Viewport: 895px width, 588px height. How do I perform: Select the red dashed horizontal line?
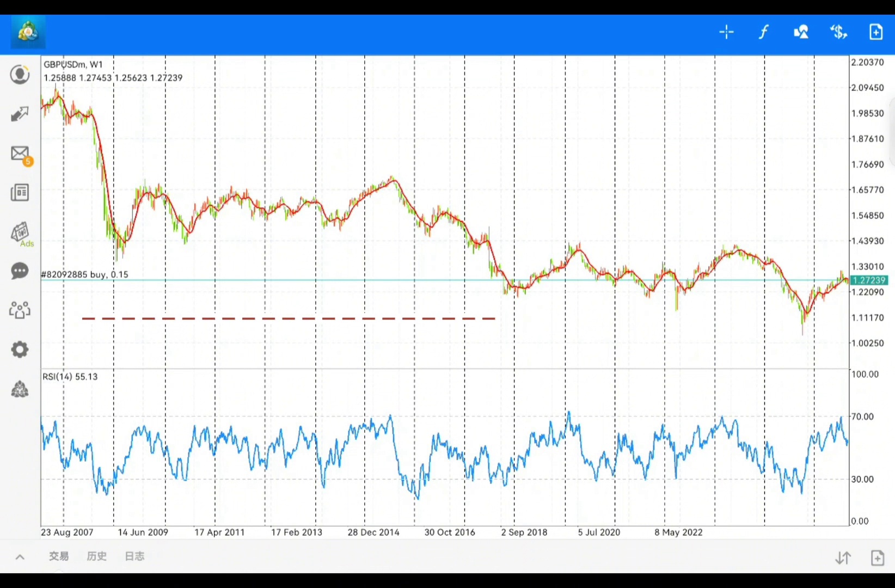[289, 318]
